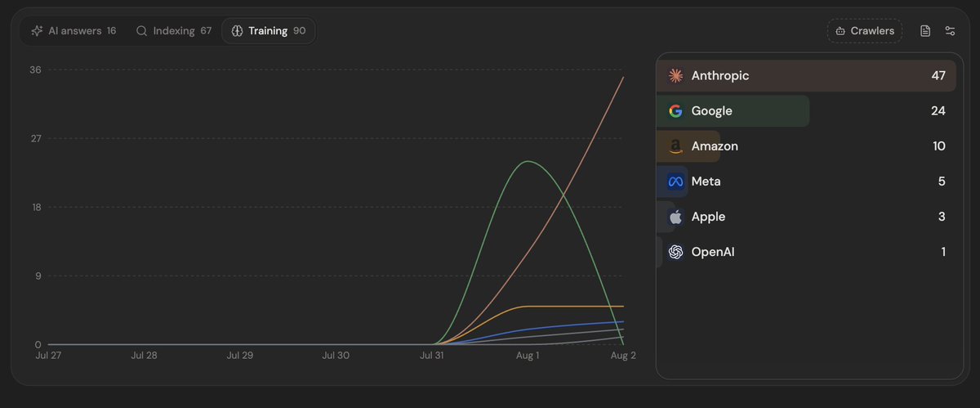The width and height of the screenshot is (980, 408).
Task: Click OpenAI's count value 1
Action: [943, 252]
